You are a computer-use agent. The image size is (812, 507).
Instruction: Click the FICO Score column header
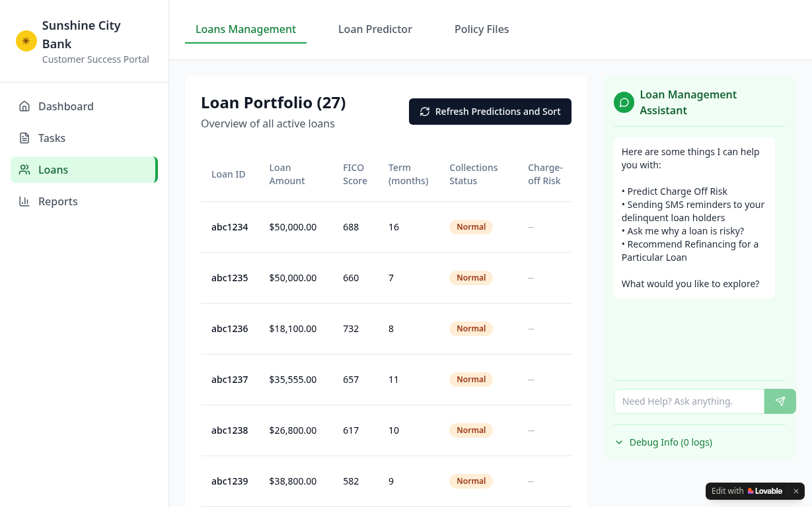355,174
